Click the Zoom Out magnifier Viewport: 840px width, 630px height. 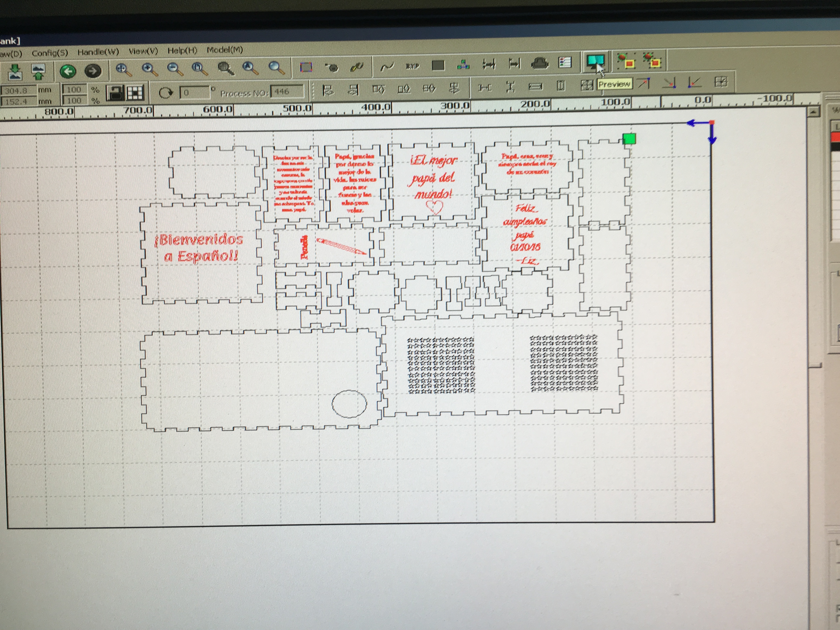pyautogui.click(x=175, y=69)
